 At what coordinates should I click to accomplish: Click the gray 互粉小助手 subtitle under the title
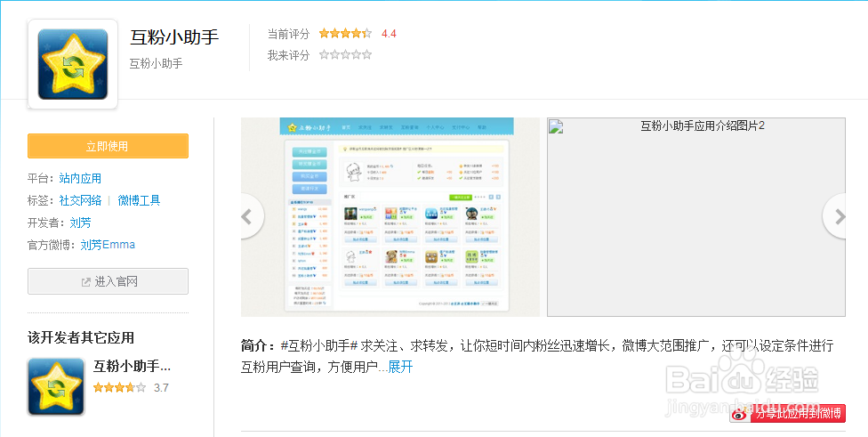click(157, 64)
